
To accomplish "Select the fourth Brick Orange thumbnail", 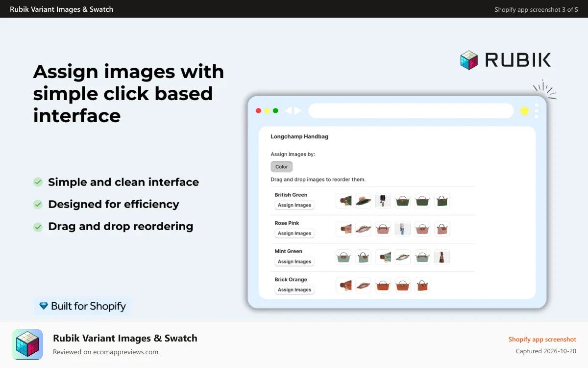I will pyautogui.click(x=403, y=286).
